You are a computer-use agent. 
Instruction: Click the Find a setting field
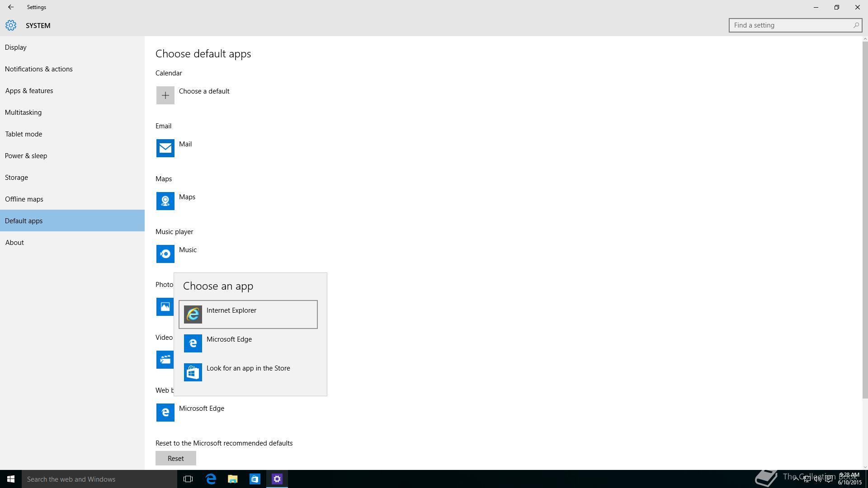pos(795,25)
